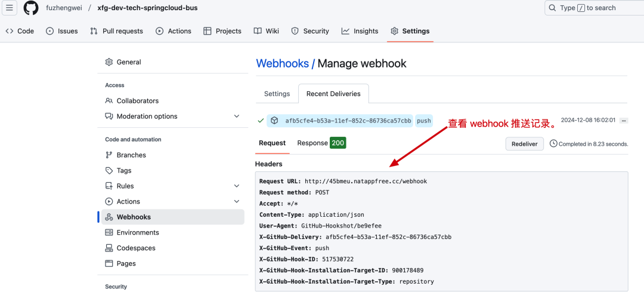Viewport: 644px width, 292px height.
Task: Open Environments in sidebar
Action: click(x=172, y=232)
